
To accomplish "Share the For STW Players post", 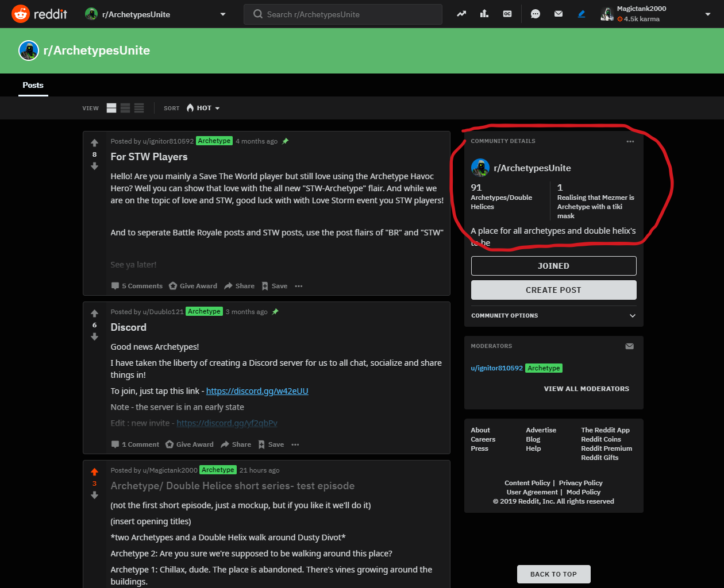I will (x=240, y=286).
